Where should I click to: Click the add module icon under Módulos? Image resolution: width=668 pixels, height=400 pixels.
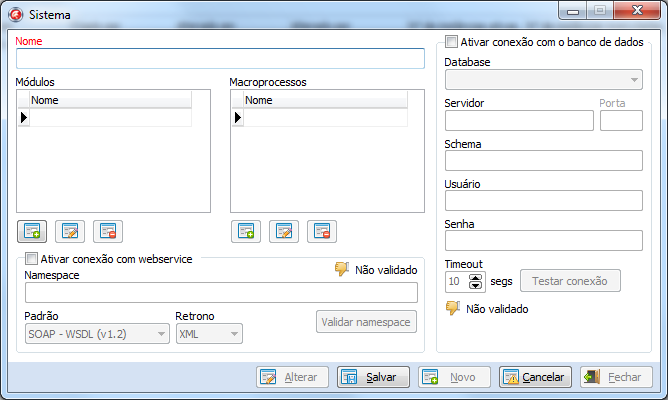(x=32, y=231)
